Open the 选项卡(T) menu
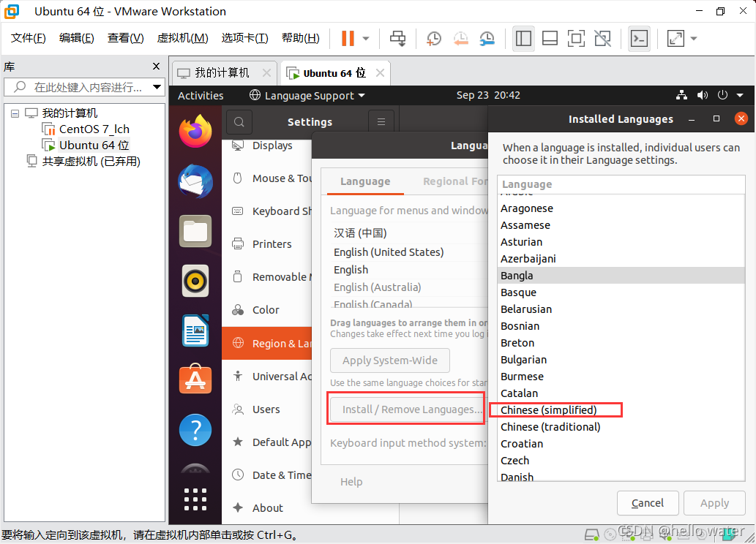 click(x=244, y=38)
